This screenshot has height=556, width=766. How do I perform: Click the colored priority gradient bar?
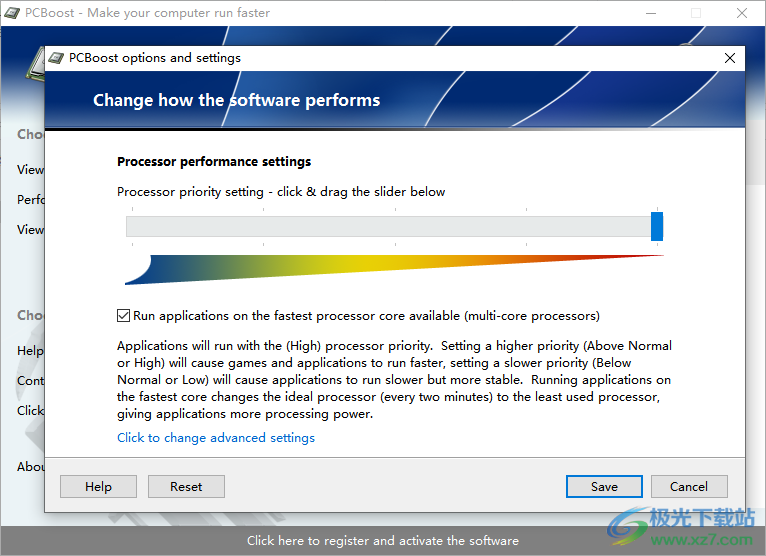tap(394, 269)
